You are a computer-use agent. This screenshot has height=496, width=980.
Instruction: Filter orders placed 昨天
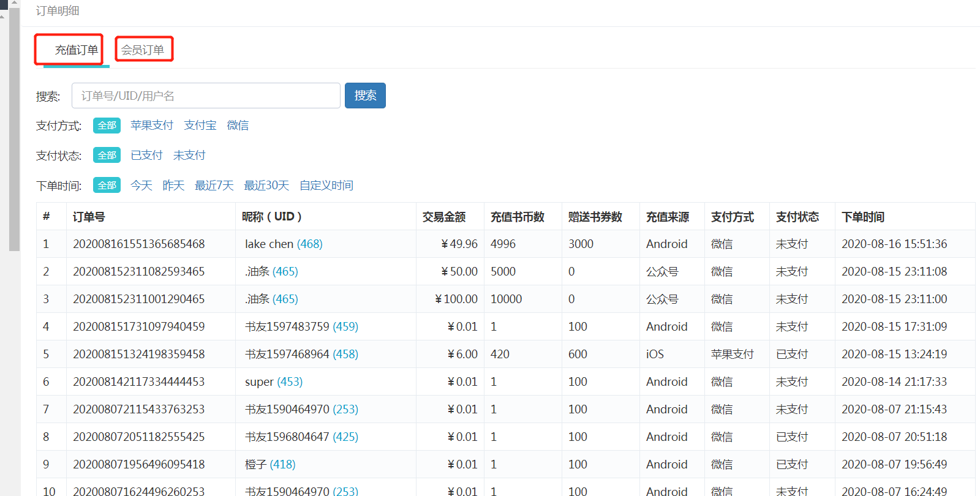tap(173, 186)
